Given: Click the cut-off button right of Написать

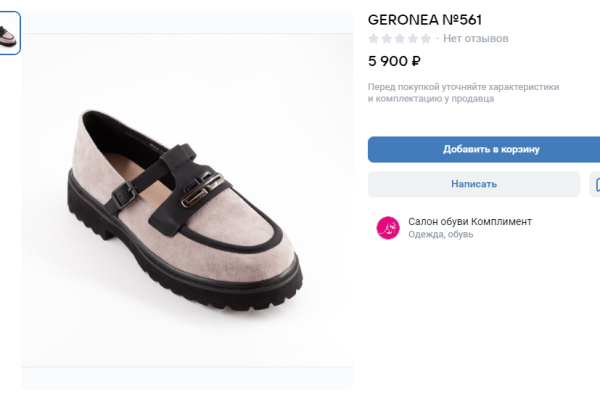Looking at the screenshot, I should coord(596,184).
